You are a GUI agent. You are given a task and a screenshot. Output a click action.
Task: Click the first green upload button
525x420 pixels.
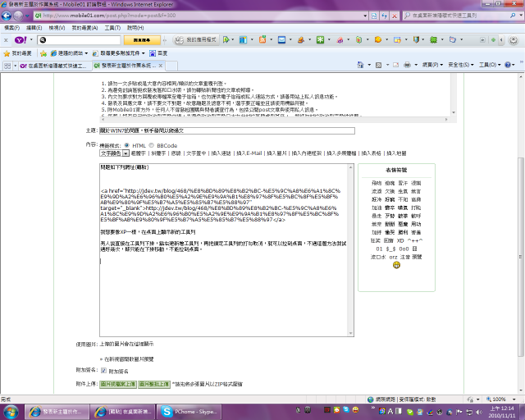pos(118,384)
